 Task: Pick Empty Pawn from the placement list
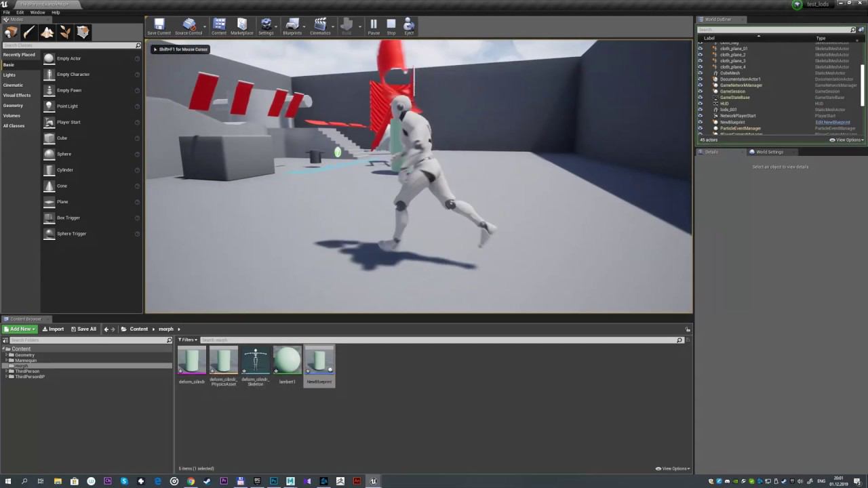point(92,90)
